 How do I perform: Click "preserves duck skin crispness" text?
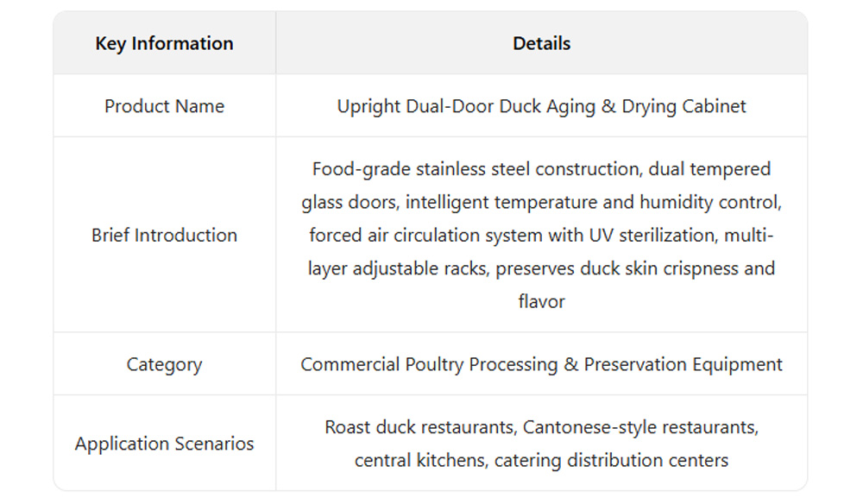(616, 268)
